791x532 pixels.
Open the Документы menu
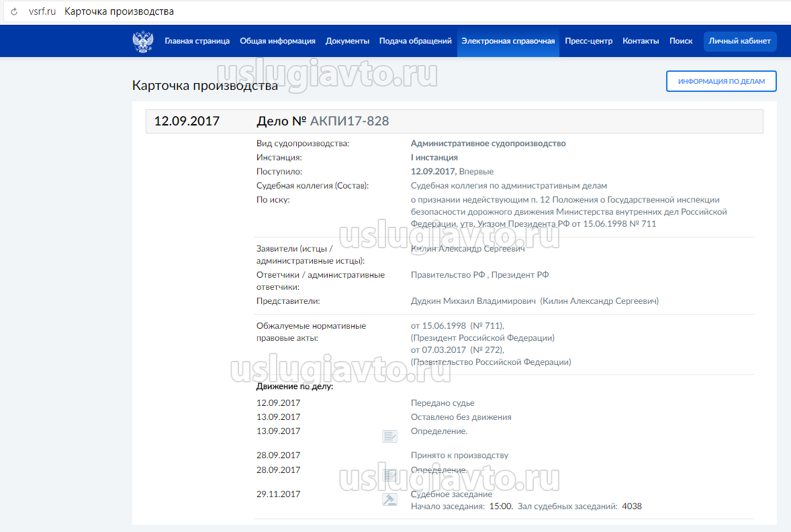(347, 41)
